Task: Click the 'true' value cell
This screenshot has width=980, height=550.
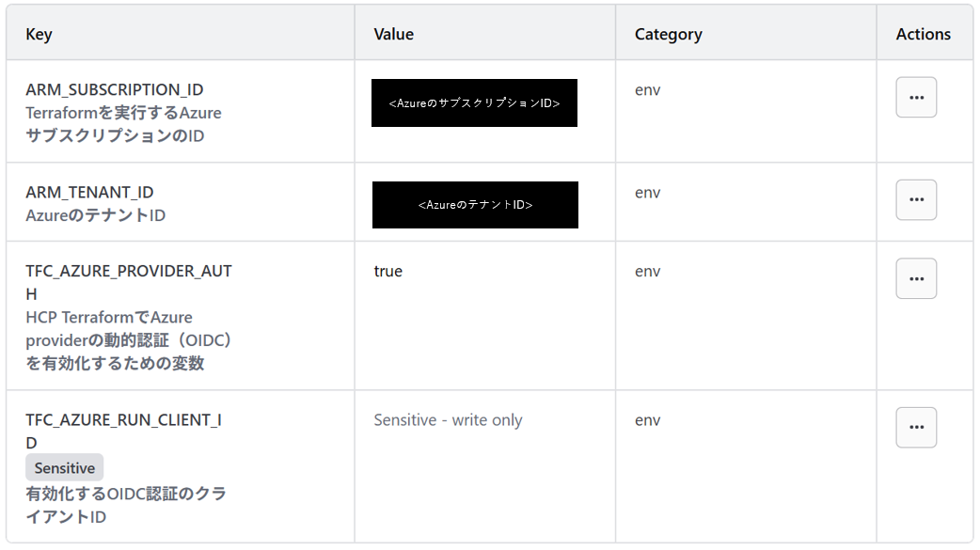Action: click(387, 272)
